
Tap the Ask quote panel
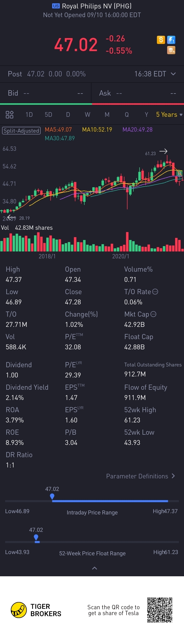pos(138,93)
